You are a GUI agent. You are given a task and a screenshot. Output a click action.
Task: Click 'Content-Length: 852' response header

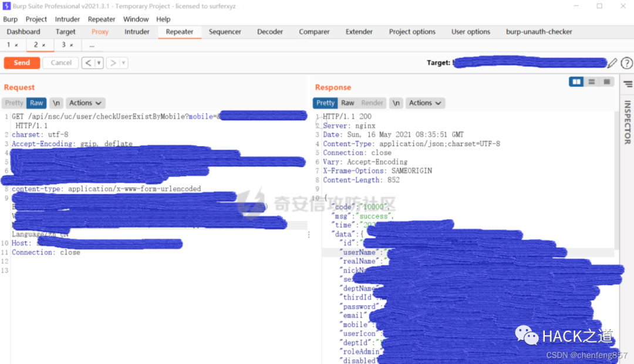[x=361, y=180]
